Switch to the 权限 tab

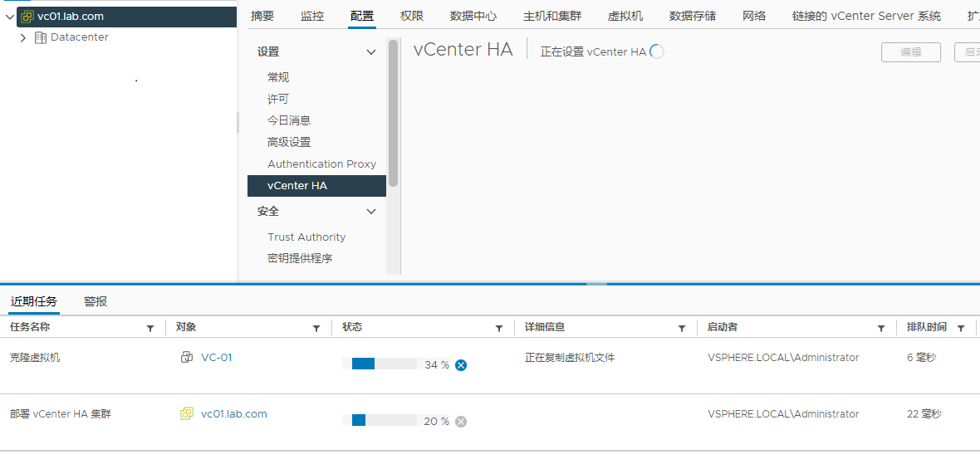(412, 17)
